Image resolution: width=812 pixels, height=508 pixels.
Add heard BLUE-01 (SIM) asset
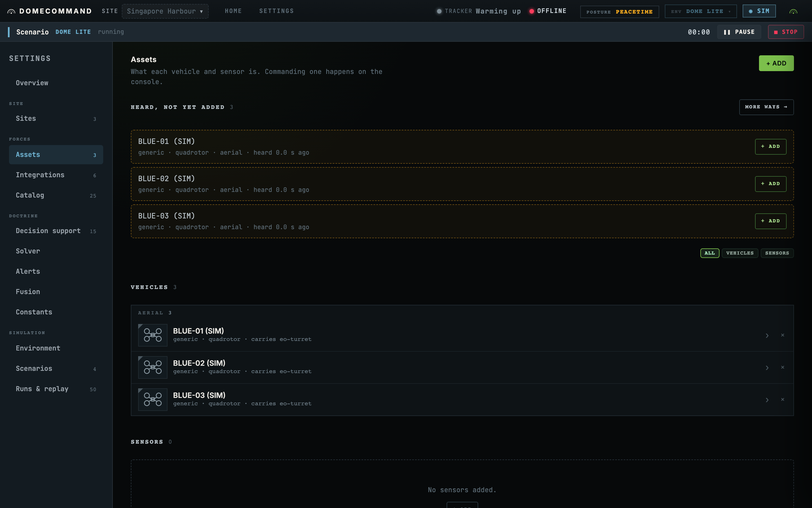[770, 147]
